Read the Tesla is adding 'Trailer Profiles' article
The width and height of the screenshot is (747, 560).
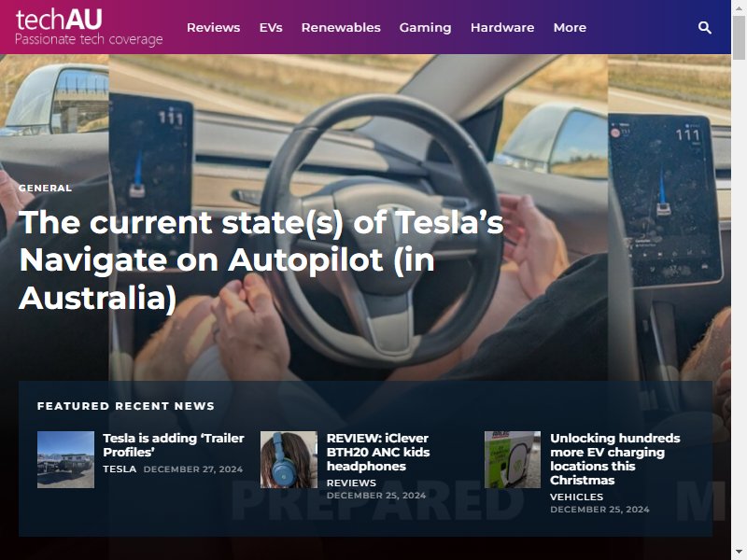click(174, 445)
